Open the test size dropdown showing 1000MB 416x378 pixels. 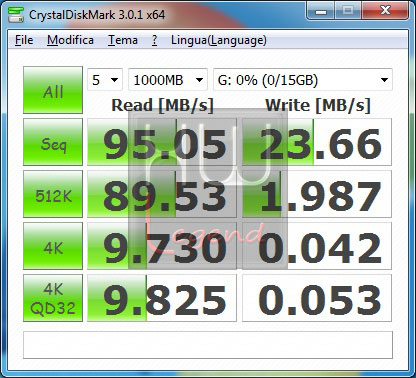[x=168, y=80]
